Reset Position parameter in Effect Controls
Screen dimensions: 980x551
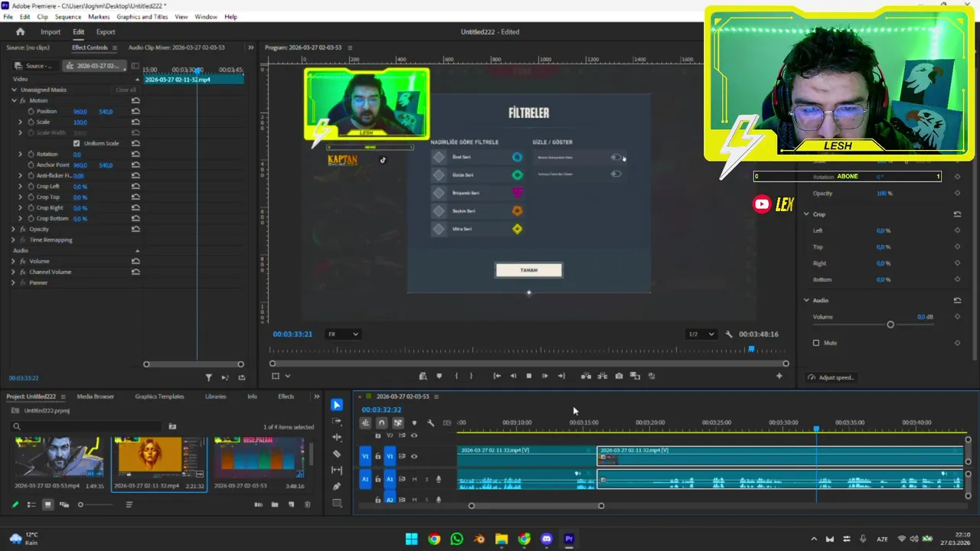point(136,112)
